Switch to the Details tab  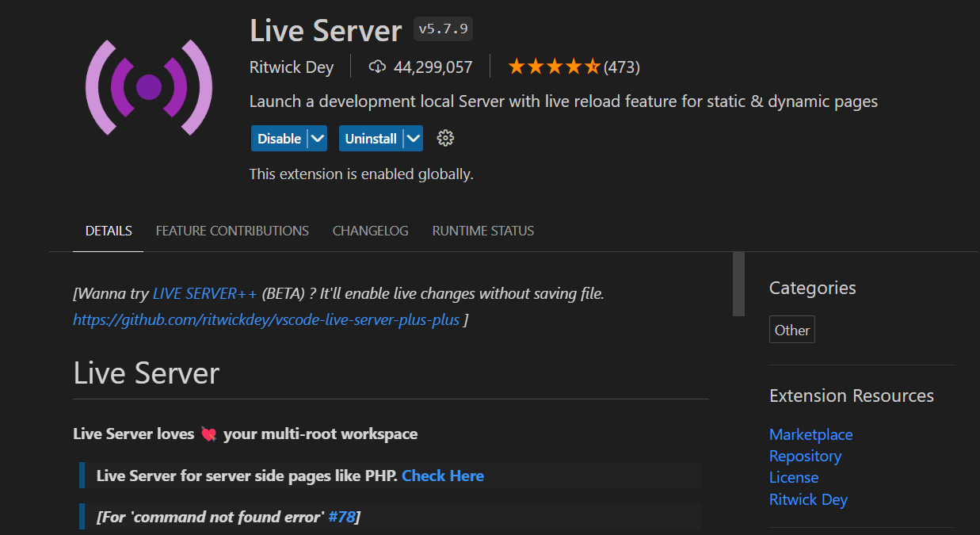pos(109,231)
